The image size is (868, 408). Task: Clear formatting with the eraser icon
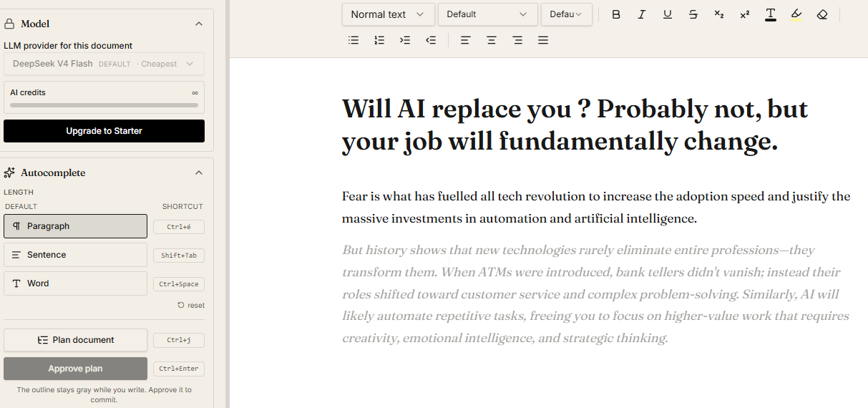(x=822, y=14)
